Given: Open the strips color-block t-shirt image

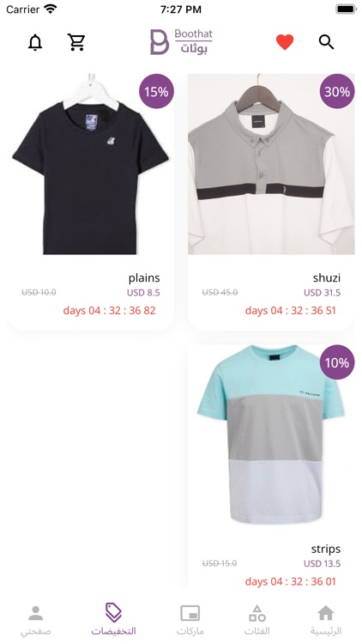Looking at the screenshot, I should [271, 435].
